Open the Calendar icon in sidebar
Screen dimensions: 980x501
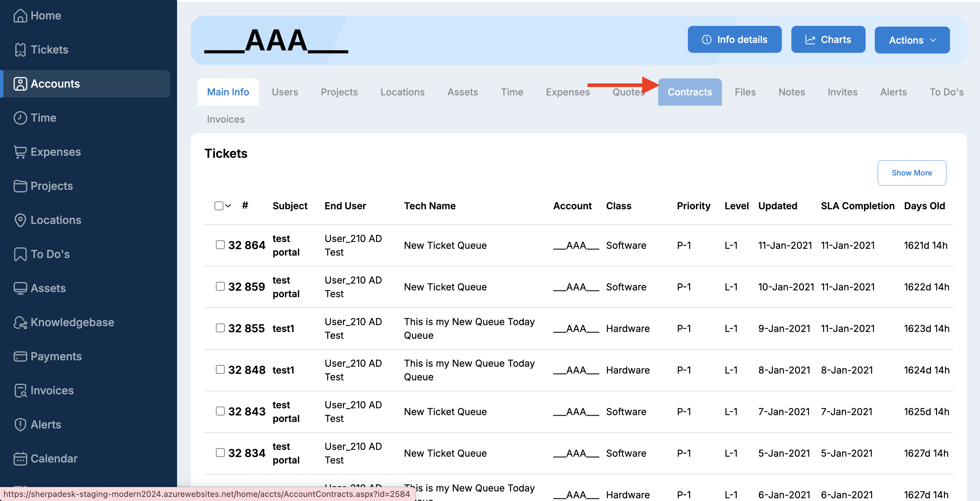point(20,459)
